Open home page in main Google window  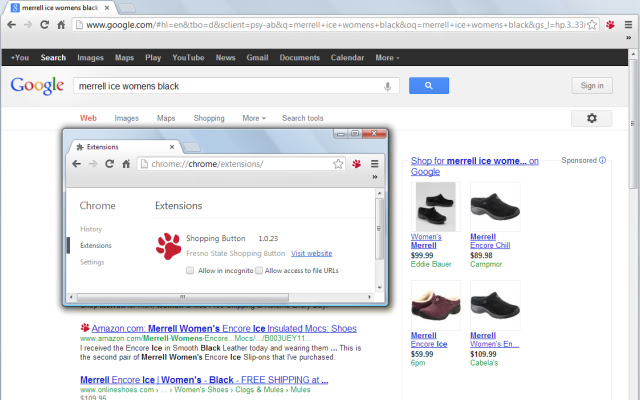[x=61, y=25]
